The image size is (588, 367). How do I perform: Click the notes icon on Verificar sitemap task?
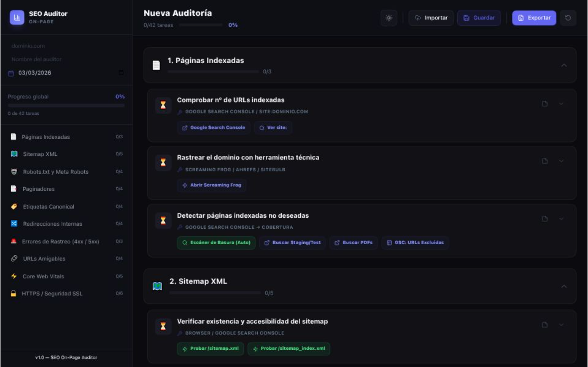coord(545,325)
